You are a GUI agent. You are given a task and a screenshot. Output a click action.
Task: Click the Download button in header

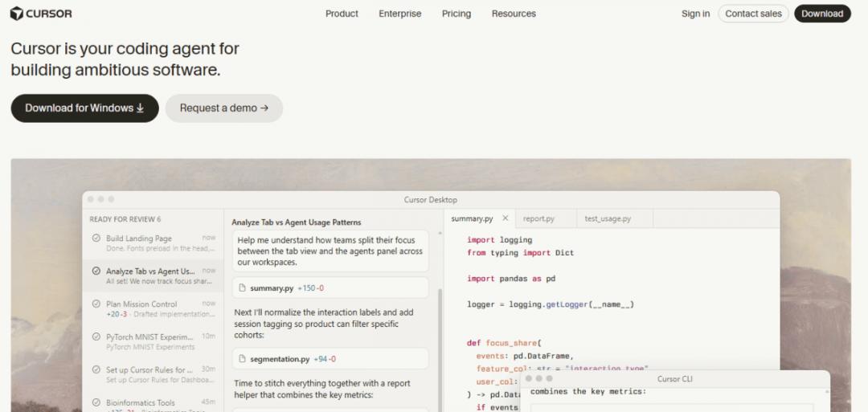point(822,14)
